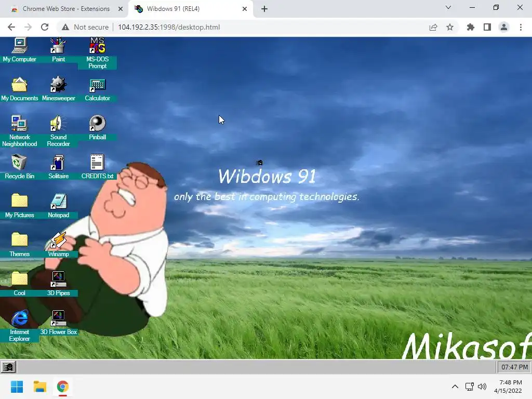Go forward in the browser

28,27
